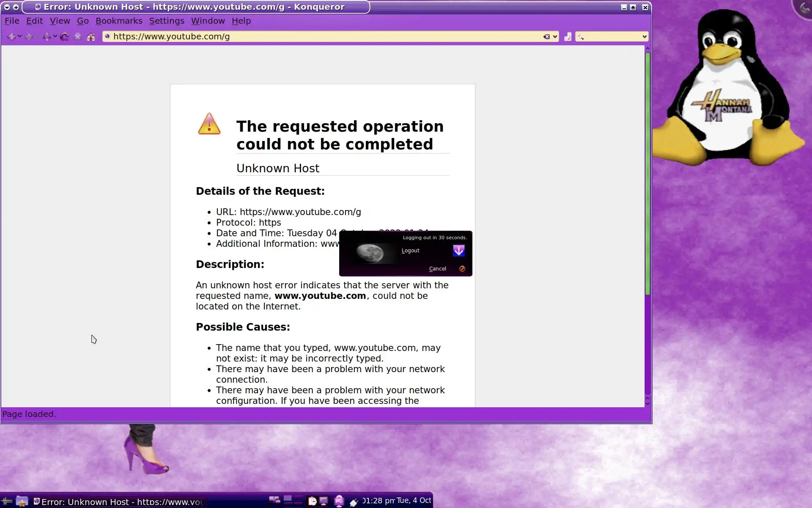Open the clipboard tool in system tray
The height and width of the screenshot is (508, 812).
point(312,501)
